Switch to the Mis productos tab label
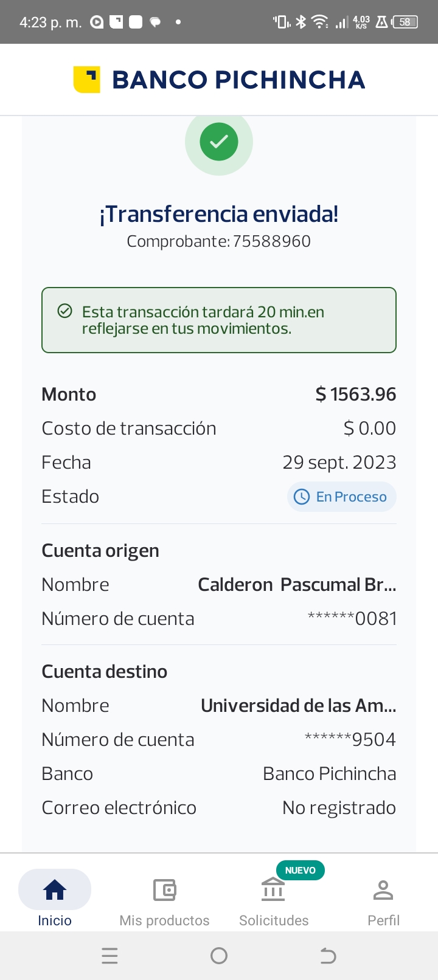 164,920
